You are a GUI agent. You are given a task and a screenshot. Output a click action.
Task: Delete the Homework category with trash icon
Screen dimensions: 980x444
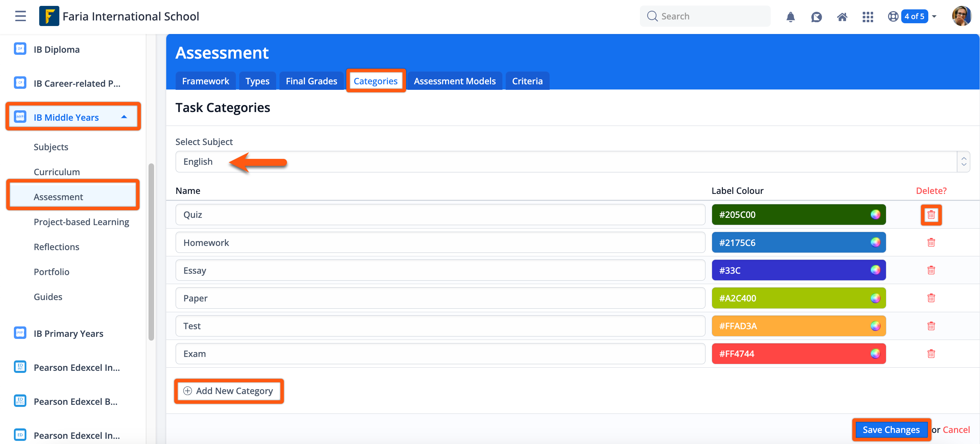click(931, 242)
